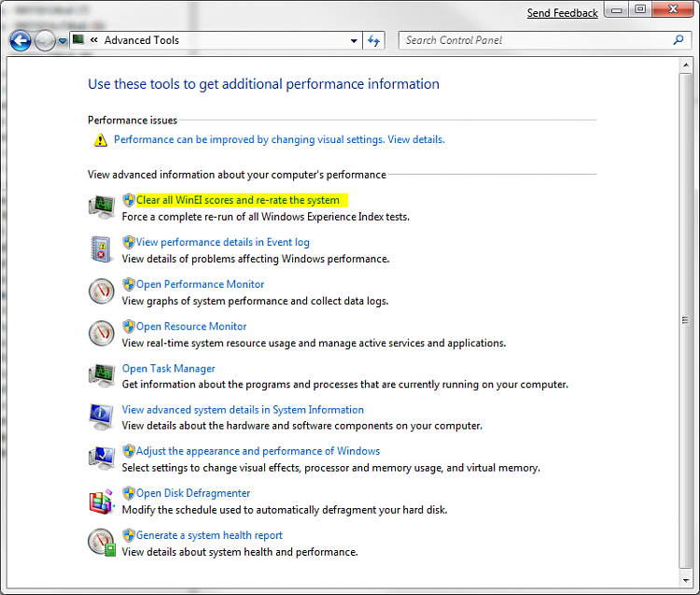
Task: Launch Open Disk Defragmenter link
Action: 193,493
